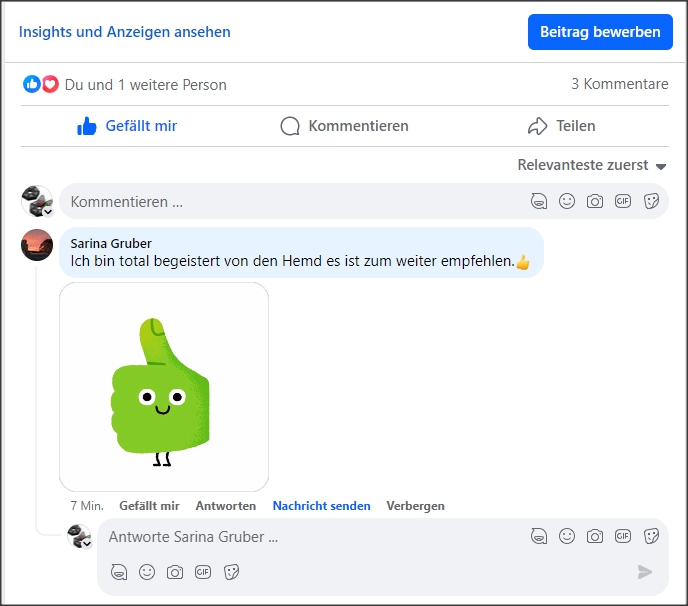This screenshot has width=688, height=606.
Task: Toggle the post's Gefällt mir like button
Action: (x=127, y=126)
